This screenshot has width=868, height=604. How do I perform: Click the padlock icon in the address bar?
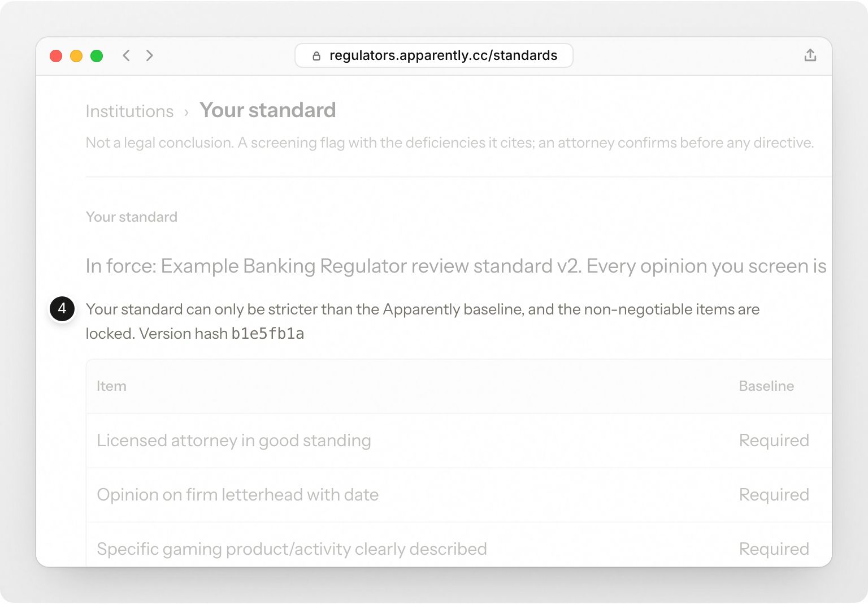[x=316, y=55]
